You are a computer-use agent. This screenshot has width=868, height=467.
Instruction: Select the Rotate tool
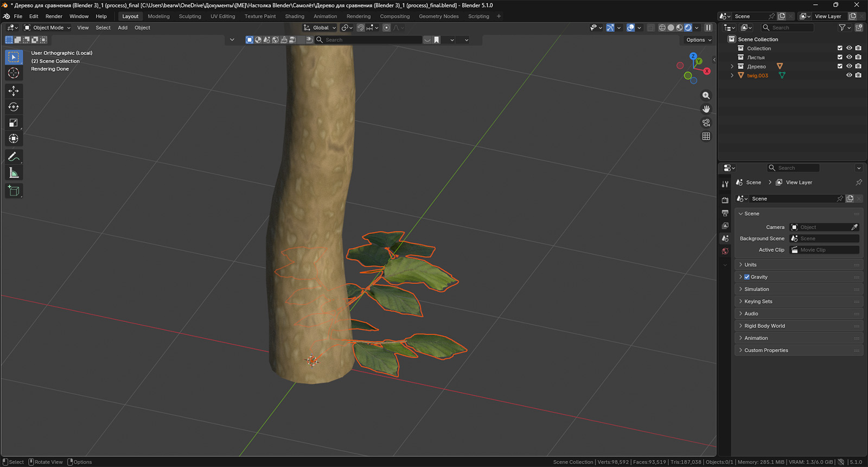(x=14, y=107)
